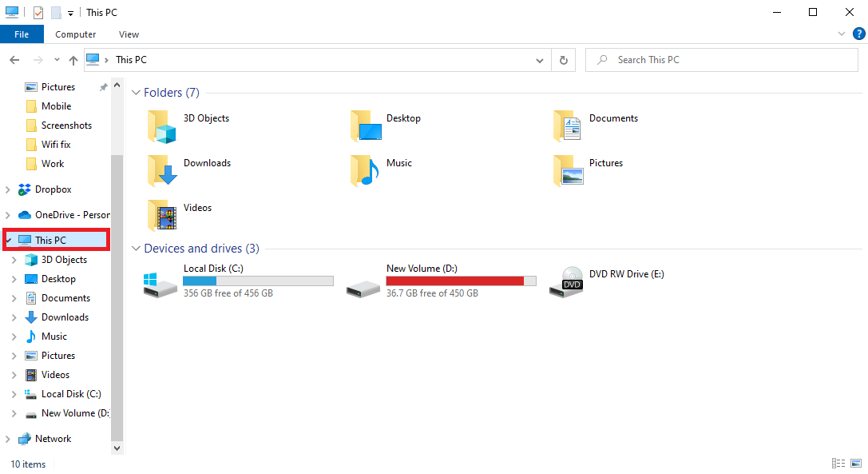Open the Pictures folder in main pane

pyautogui.click(x=569, y=170)
